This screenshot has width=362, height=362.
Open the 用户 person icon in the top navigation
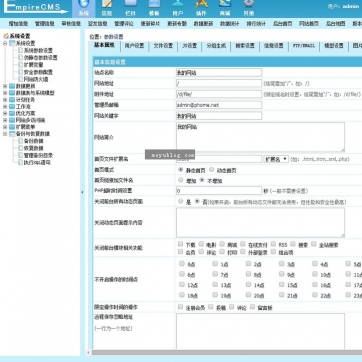178,4
